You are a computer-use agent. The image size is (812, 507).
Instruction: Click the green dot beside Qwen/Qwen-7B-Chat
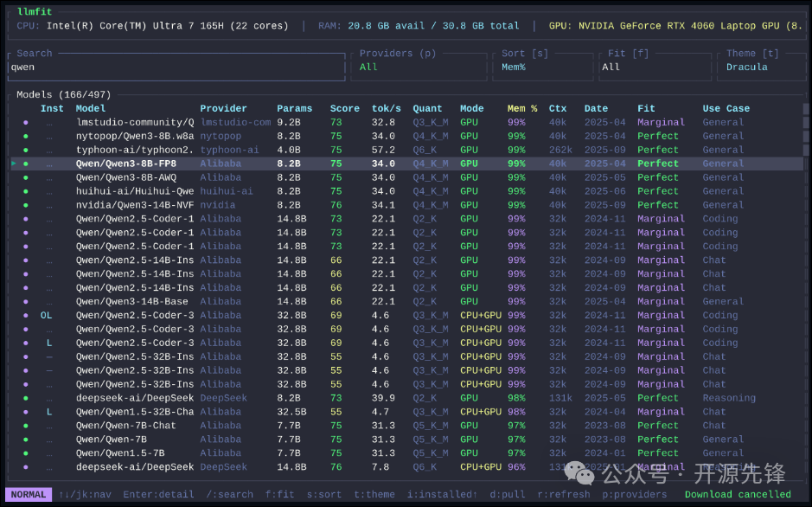[26, 426]
